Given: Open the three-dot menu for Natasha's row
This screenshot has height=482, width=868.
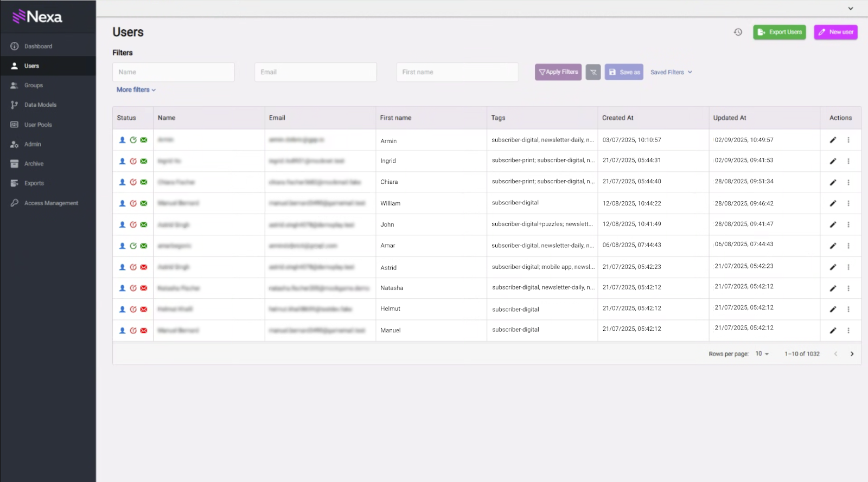Looking at the screenshot, I should pos(848,288).
